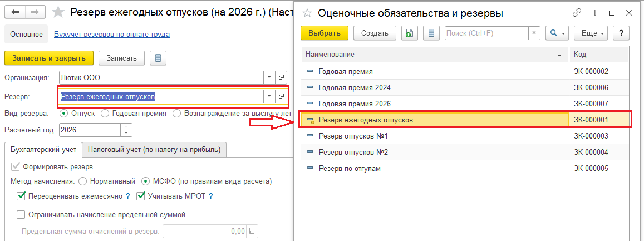The width and height of the screenshot is (644, 241).
Task: Select Резерв отпусков №1 row
Action: (x=353, y=136)
